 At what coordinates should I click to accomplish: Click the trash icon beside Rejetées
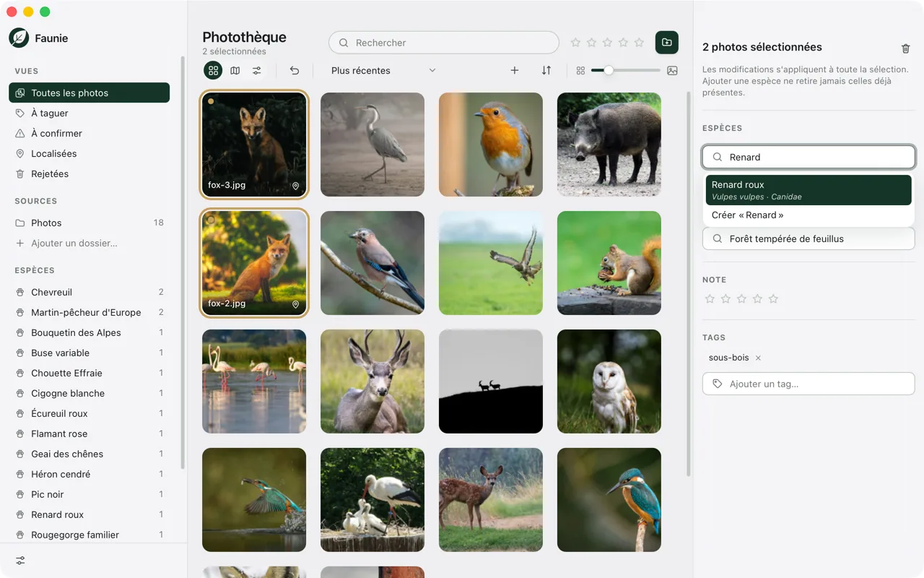coord(20,174)
